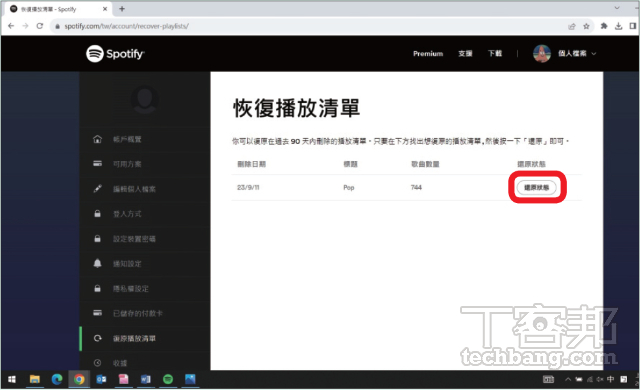
Task: Show hidden system tray icons chevron
Action: 568,379
